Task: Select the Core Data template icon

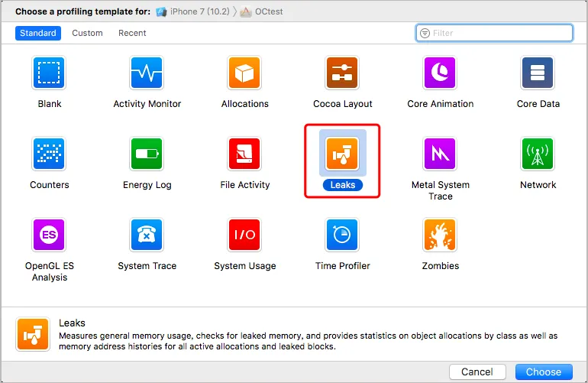Action: coord(538,73)
